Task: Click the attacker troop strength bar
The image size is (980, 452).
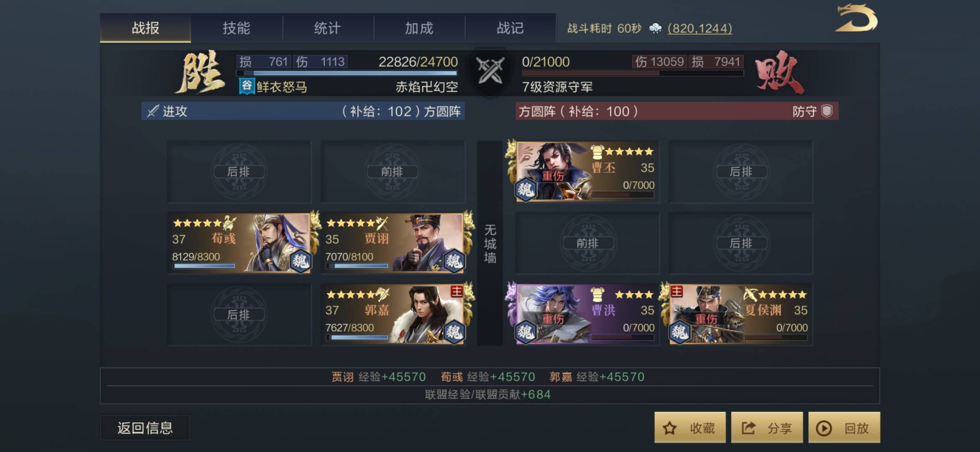Action: tap(347, 73)
